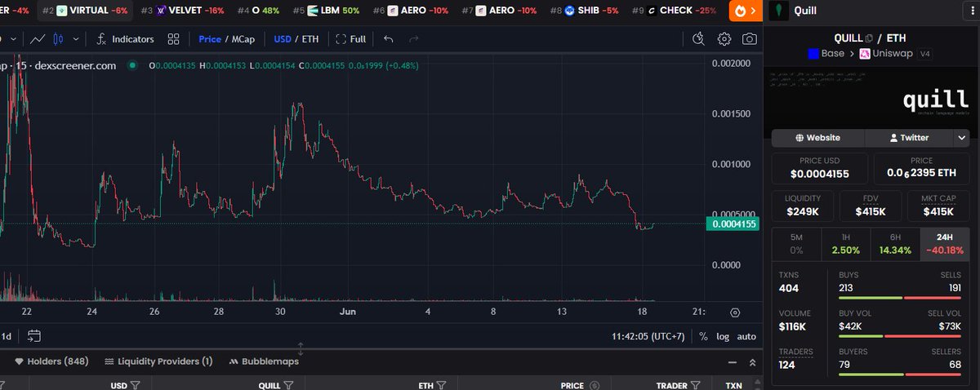Expand transactions panel with double chevron

click(751, 361)
